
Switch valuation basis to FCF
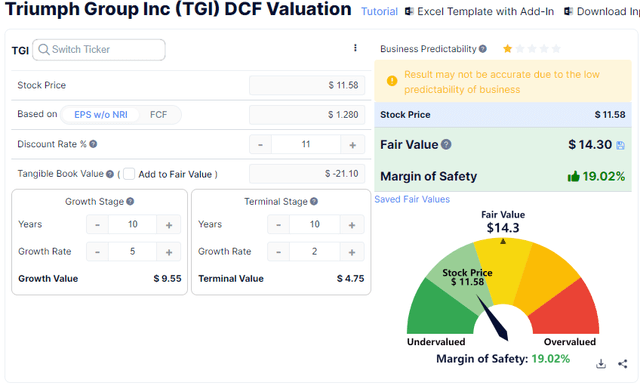click(x=158, y=115)
